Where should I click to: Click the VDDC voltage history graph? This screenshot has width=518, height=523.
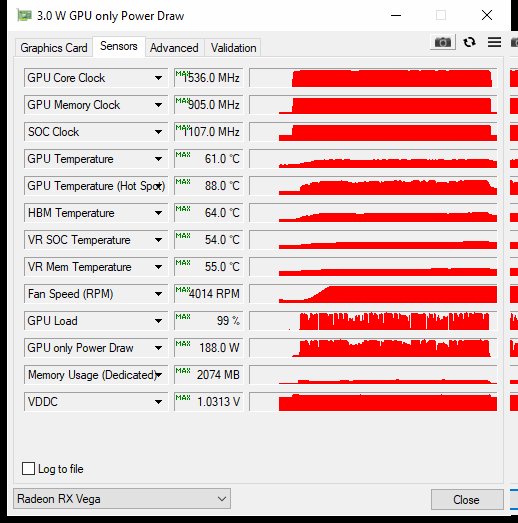click(x=373, y=402)
